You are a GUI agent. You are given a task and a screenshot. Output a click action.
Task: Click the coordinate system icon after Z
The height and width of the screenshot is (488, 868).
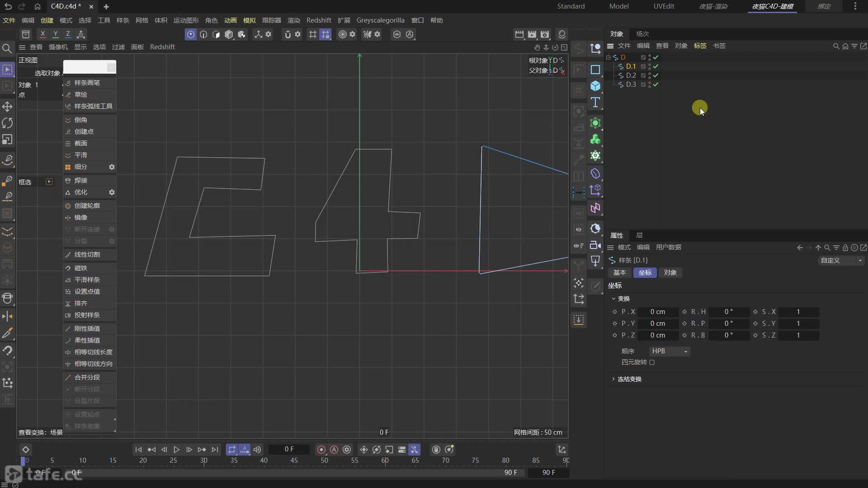click(x=81, y=34)
